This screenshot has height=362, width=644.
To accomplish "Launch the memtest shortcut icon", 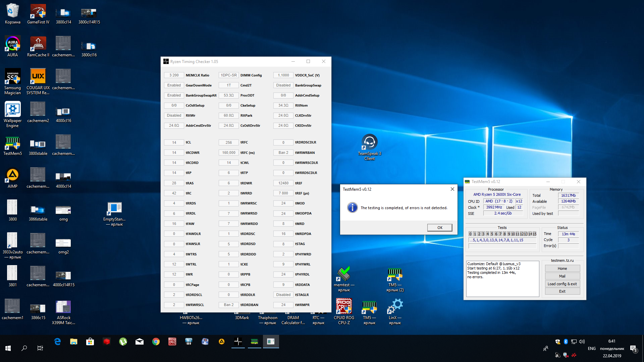I will (x=344, y=274).
